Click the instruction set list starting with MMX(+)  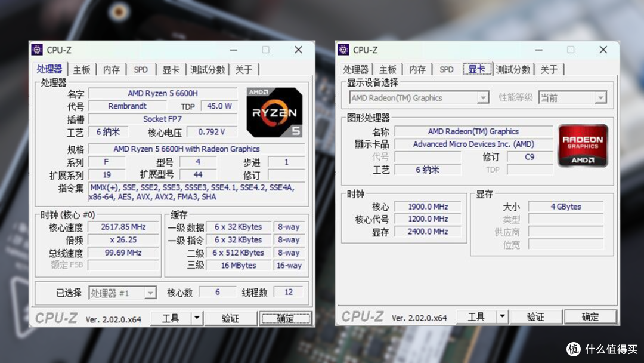pos(197,192)
